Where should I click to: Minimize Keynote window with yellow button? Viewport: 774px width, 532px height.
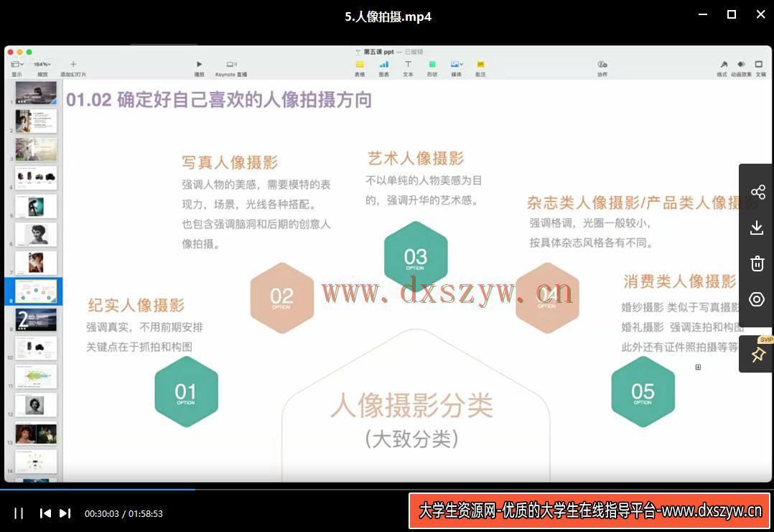click(x=20, y=52)
